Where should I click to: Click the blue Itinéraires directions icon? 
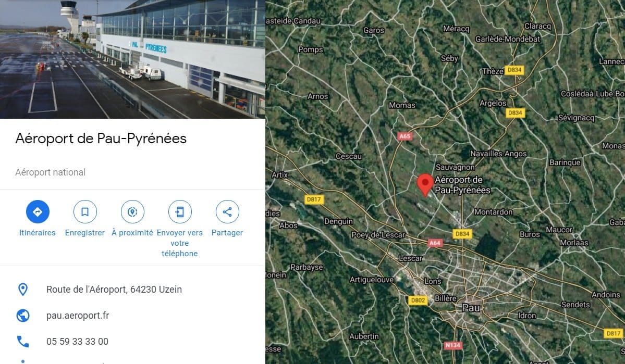[x=38, y=211]
